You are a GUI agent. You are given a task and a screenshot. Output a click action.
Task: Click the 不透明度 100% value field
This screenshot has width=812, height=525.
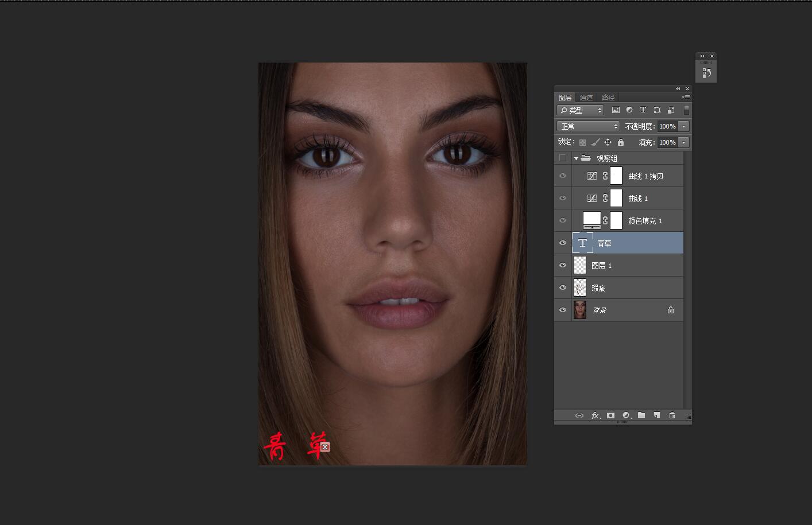click(667, 126)
